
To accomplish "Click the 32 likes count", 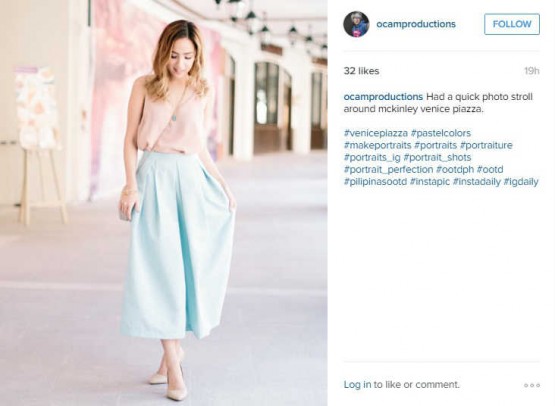I will point(361,71).
